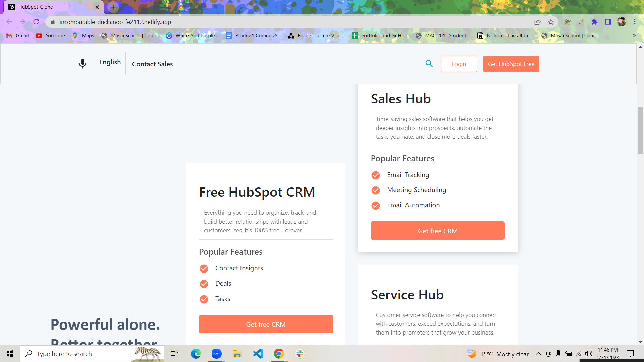Open the YouTube bookmark
The width and height of the screenshot is (644, 362).
pyautogui.click(x=50, y=36)
